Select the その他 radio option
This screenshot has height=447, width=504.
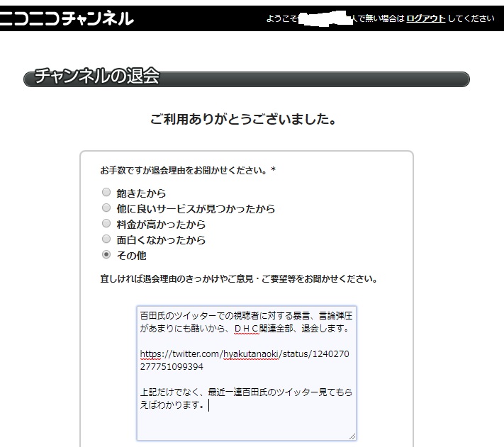coord(106,254)
